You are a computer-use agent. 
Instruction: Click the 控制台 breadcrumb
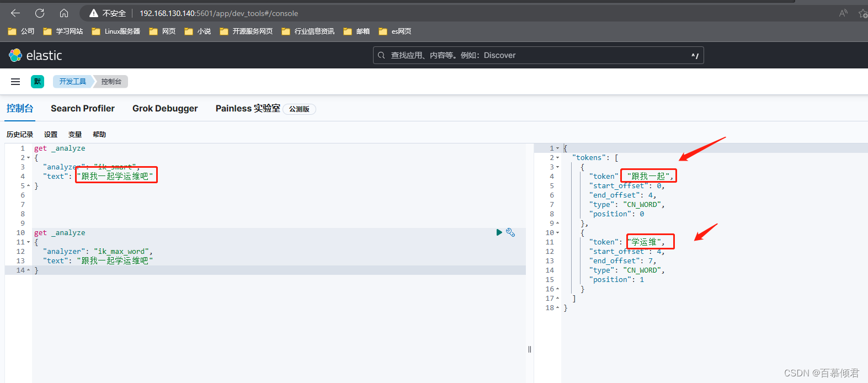tap(111, 82)
